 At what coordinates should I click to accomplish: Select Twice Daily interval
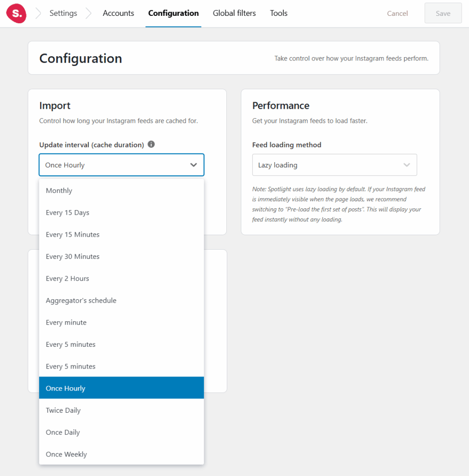pyautogui.click(x=63, y=410)
